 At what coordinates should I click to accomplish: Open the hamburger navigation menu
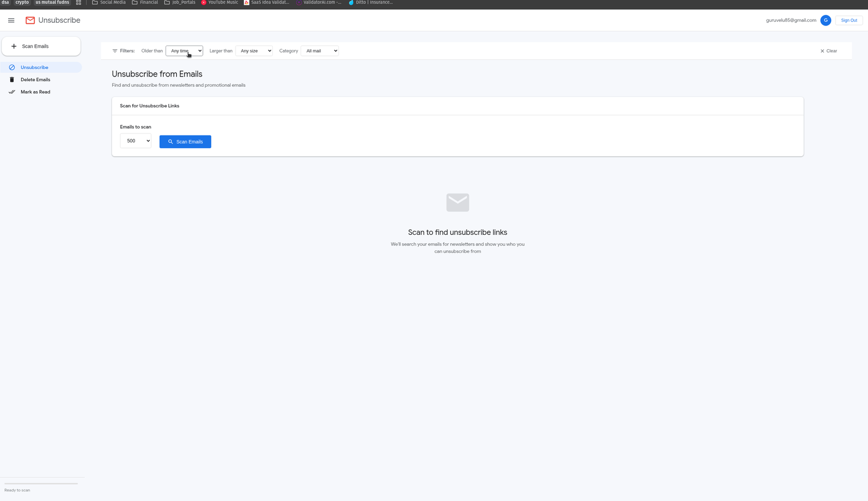(x=11, y=20)
